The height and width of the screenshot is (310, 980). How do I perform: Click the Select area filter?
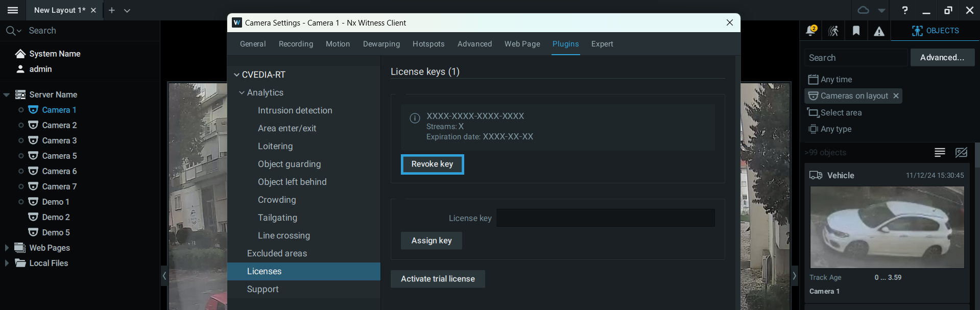coord(834,113)
